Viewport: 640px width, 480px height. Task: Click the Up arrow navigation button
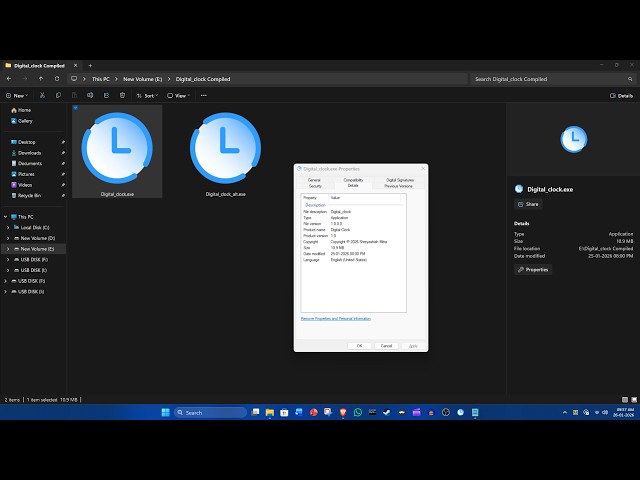pos(41,78)
